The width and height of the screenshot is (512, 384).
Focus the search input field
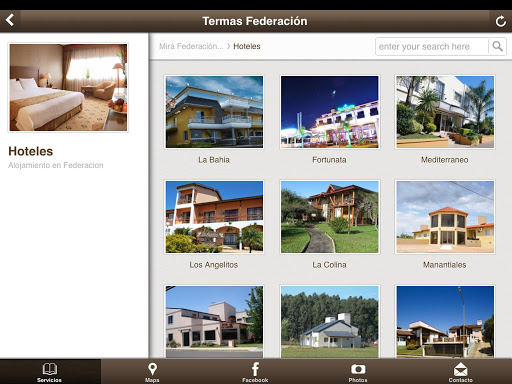click(432, 46)
